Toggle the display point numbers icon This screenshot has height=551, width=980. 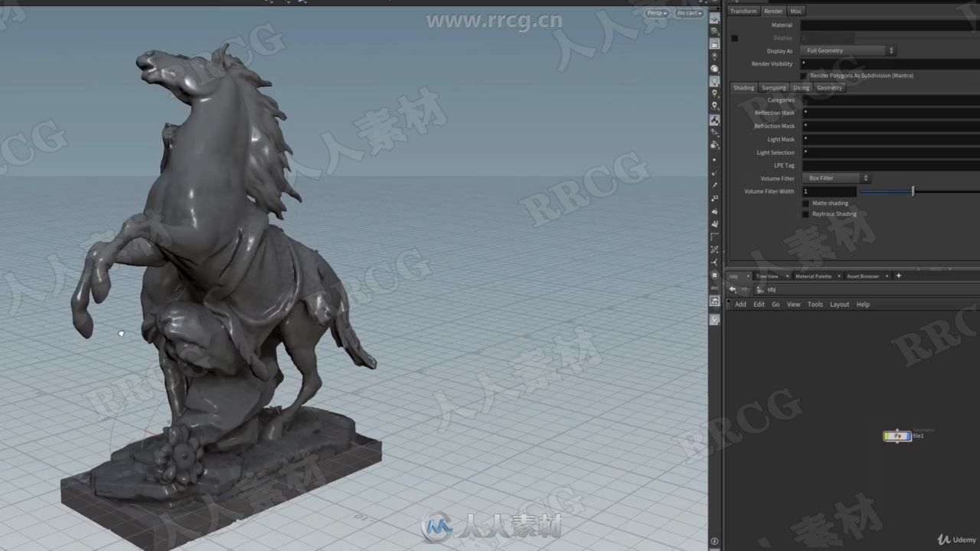click(715, 198)
